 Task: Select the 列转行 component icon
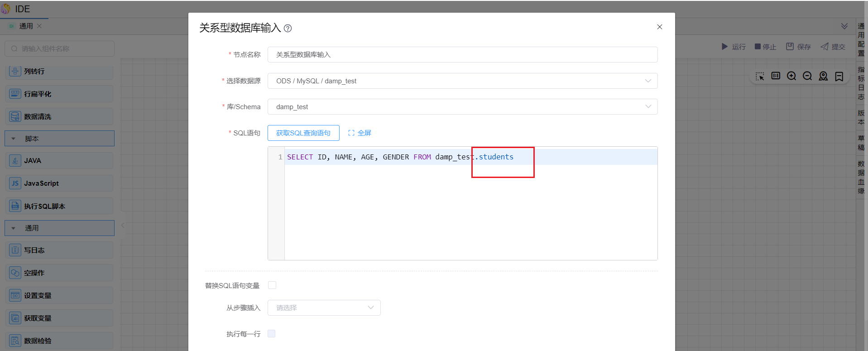click(15, 71)
